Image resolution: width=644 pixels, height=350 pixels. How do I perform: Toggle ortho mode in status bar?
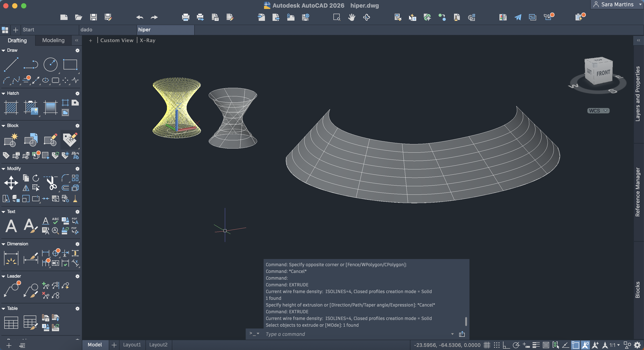(x=506, y=345)
